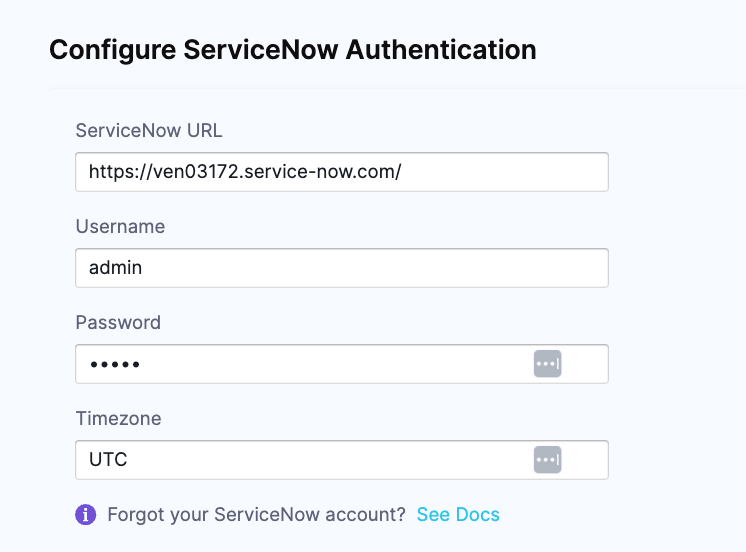Click the UTC value in Timezone

click(x=108, y=460)
